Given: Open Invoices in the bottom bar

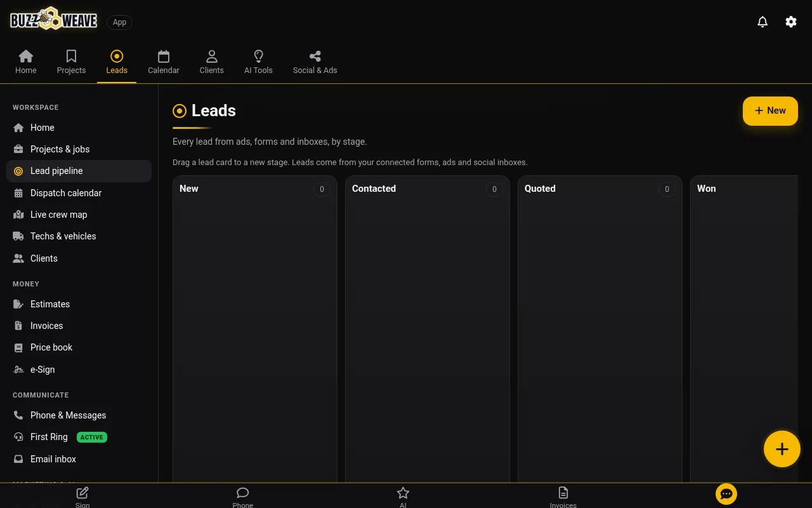Looking at the screenshot, I should click(x=563, y=497).
